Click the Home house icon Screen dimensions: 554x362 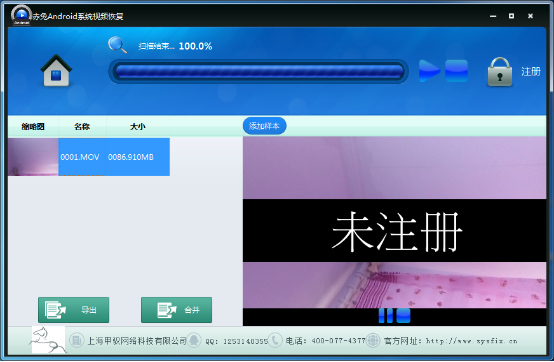tap(56, 71)
